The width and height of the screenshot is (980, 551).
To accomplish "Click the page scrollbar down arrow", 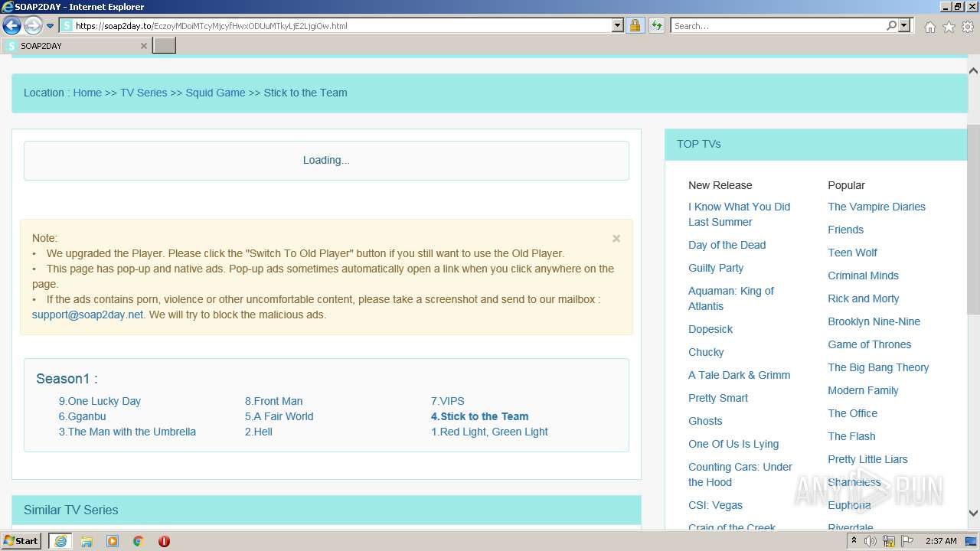I will click(973, 514).
